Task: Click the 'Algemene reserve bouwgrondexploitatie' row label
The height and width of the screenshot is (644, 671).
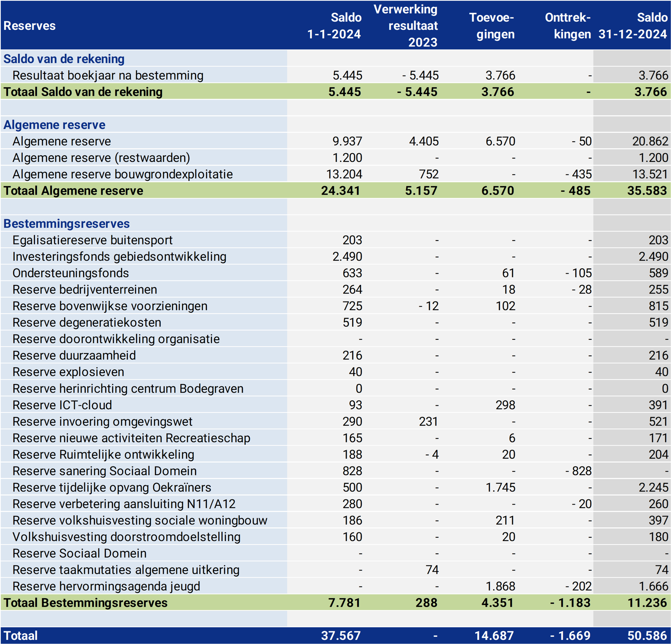Action: (x=122, y=174)
